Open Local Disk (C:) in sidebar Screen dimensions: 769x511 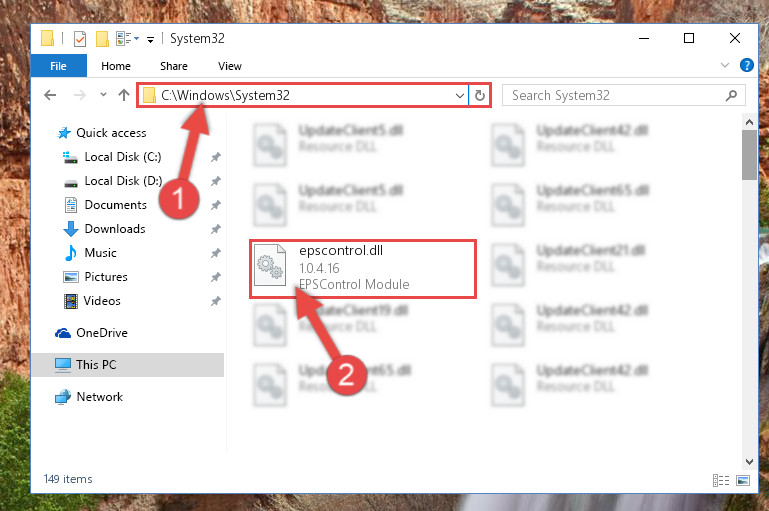(x=123, y=156)
